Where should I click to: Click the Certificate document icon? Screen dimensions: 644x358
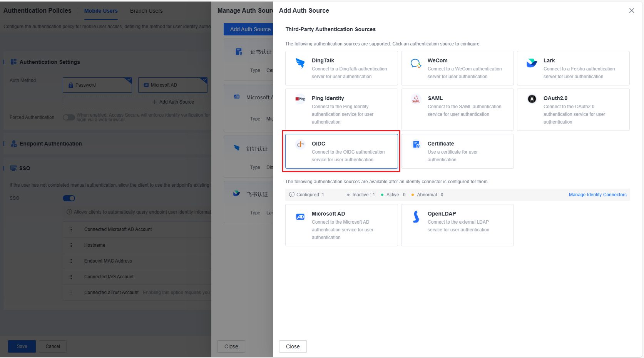pos(416,144)
